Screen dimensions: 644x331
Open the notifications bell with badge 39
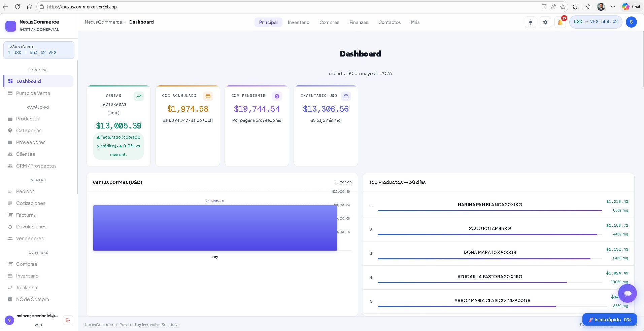click(x=560, y=22)
